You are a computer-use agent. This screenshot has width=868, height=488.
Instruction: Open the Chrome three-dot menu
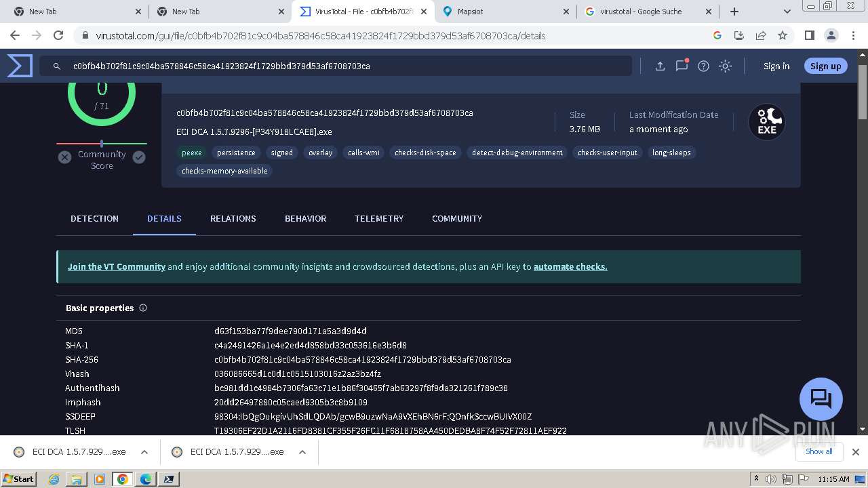[852, 35]
